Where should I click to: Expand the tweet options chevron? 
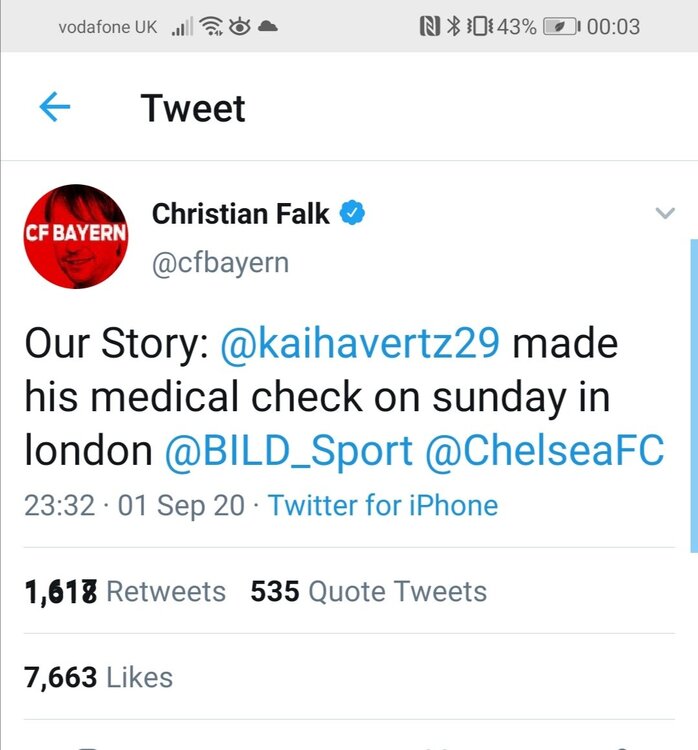coord(665,213)
